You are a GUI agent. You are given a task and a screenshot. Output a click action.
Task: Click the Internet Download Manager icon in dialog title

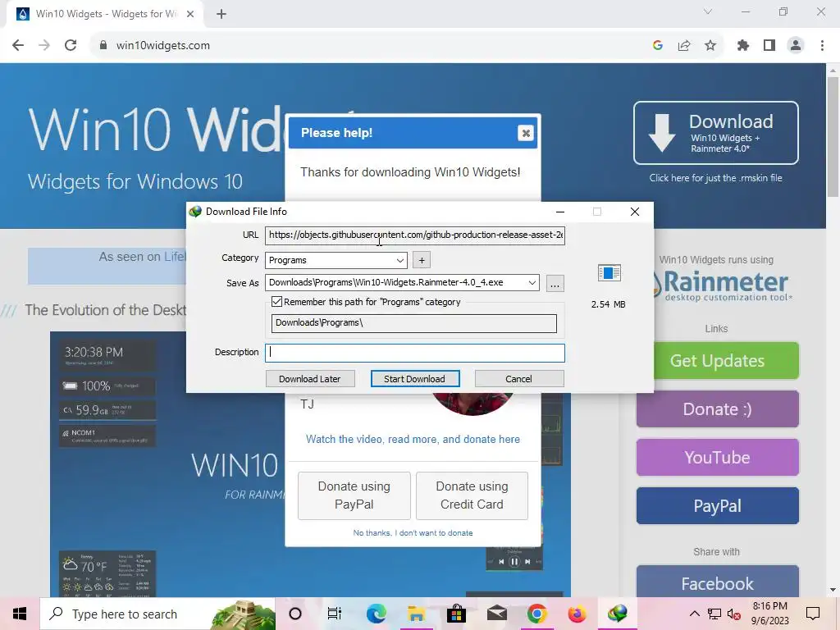195,212
